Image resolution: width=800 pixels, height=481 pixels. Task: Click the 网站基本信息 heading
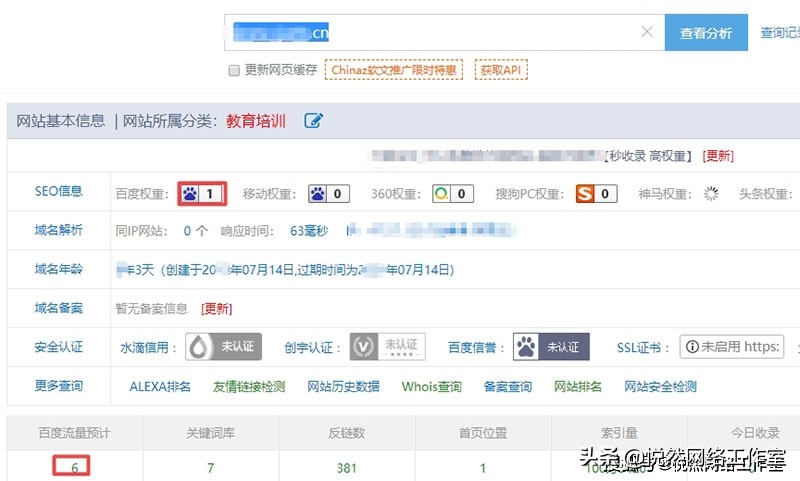tap(60, 121)
